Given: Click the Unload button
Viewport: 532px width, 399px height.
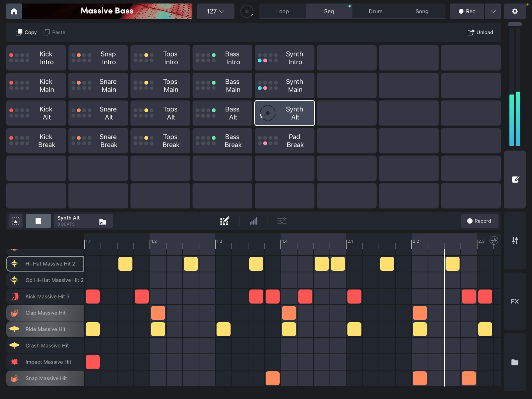Looking at the screenshot, I should 481,32.
